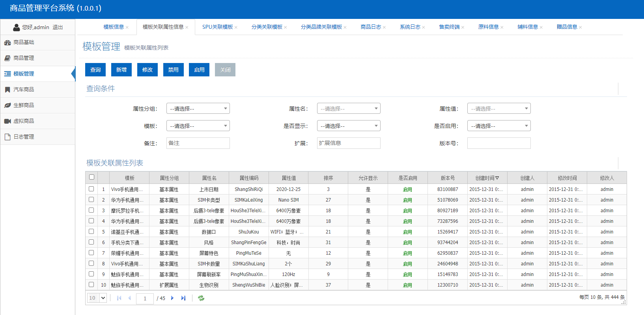The image size is (644, 315).
Task: Expand the 属性分组 dropdown
Action: coord(198,109)
